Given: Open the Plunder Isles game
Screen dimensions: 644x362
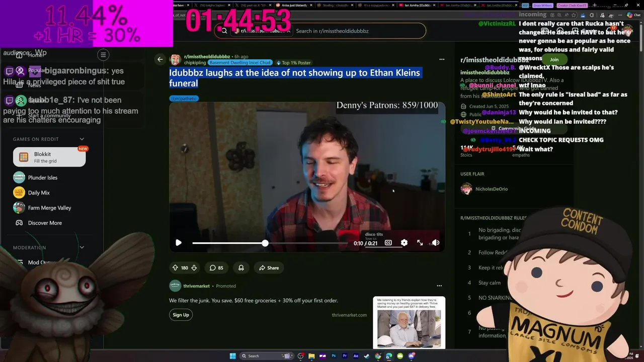Looking at the screenshot, I should [x=42, y=177].
